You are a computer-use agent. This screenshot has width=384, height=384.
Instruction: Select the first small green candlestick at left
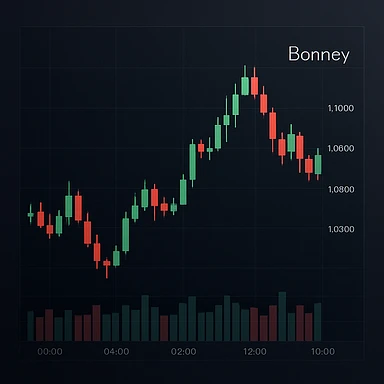(30, 215)
